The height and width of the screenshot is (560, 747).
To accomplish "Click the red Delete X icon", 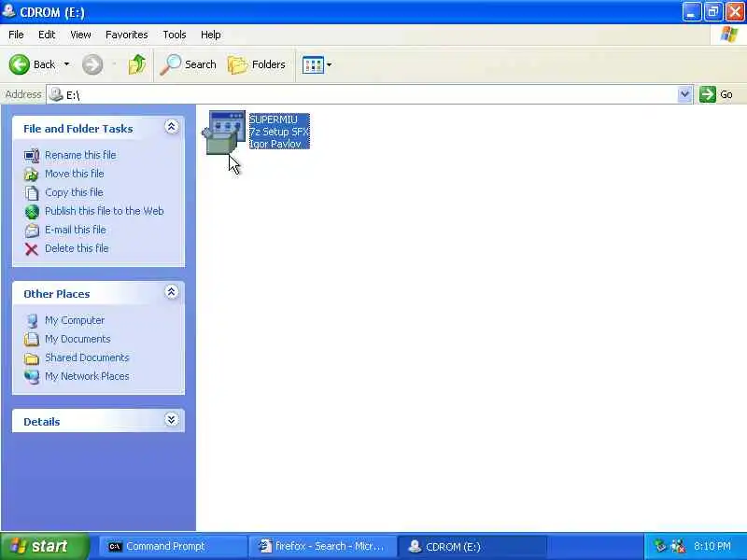I will pyautogui.click(x=32, y=249).
